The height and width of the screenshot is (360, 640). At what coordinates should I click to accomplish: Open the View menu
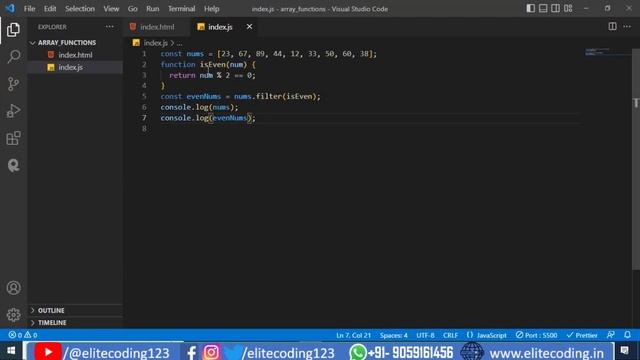click(111, 9)
